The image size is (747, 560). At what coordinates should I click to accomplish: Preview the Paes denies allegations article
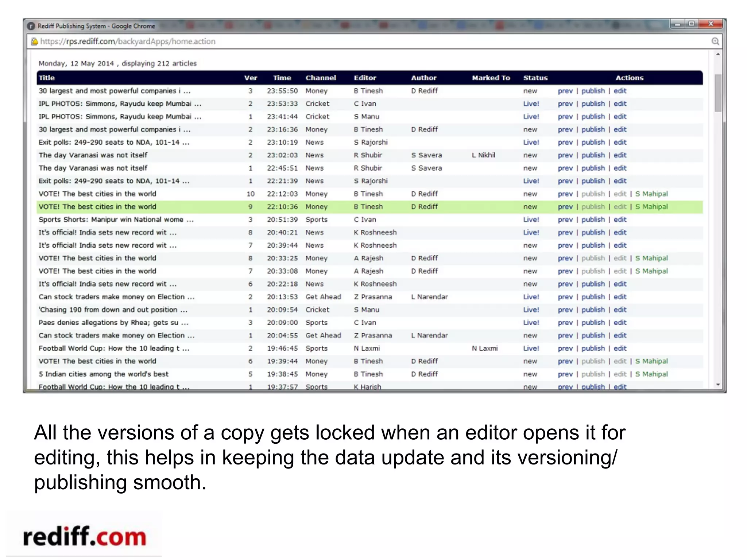pyautogui.click(x=565, y=323)
